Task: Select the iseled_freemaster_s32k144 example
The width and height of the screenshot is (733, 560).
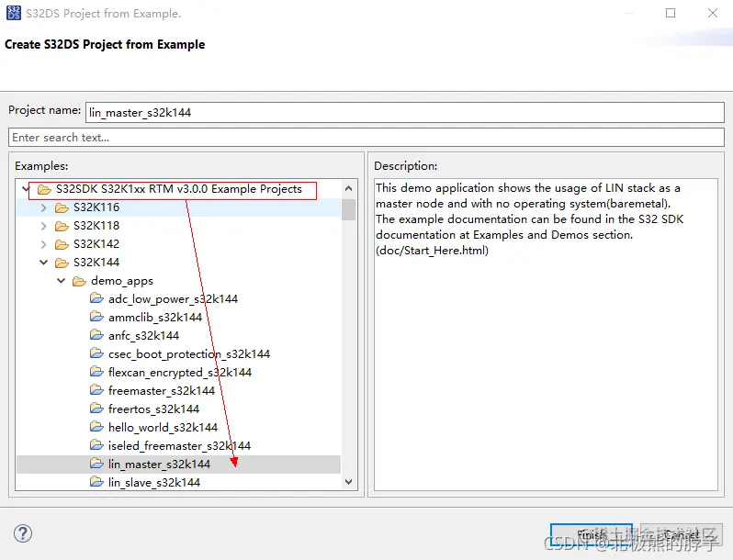Action: click(x=179, y=446)
